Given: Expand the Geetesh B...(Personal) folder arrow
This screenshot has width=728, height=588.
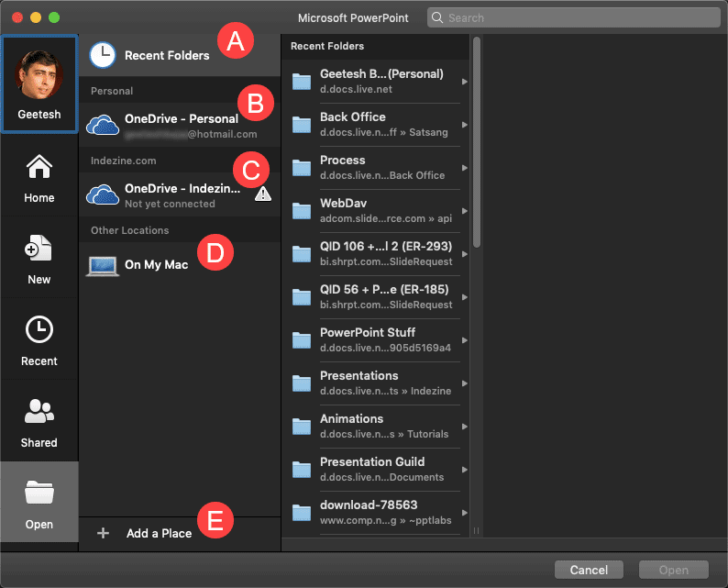Looking at the screenshot, I should 464,82.
